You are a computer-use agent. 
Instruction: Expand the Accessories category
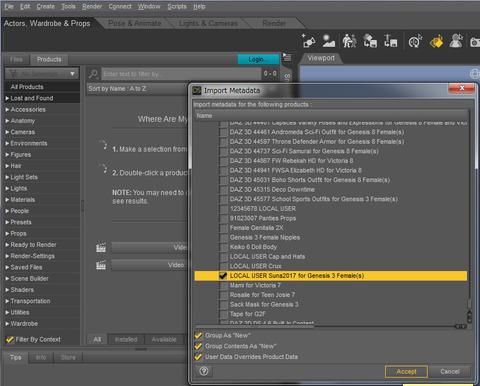click(x=7, y=110)
